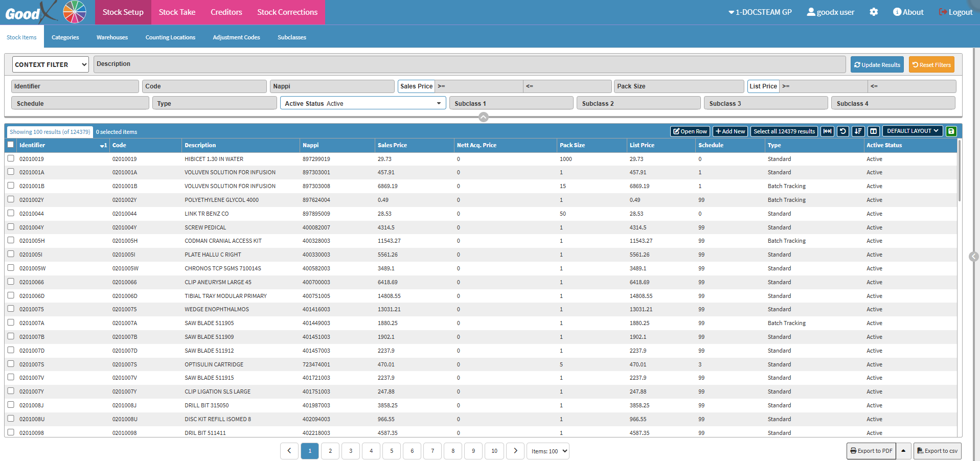Select checkbox for row 0201005H
Image resolution: width=980 pixels, height=461 pixels.
click(x=11, y=240)
